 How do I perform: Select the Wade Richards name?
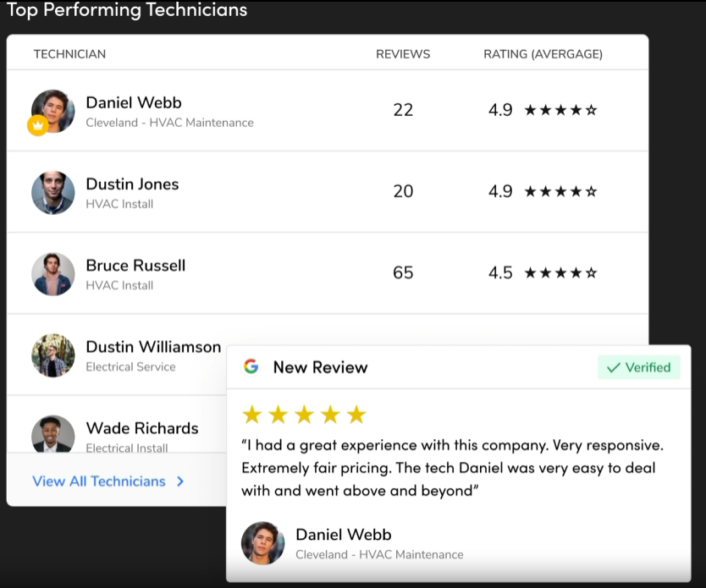pos(142,428)
